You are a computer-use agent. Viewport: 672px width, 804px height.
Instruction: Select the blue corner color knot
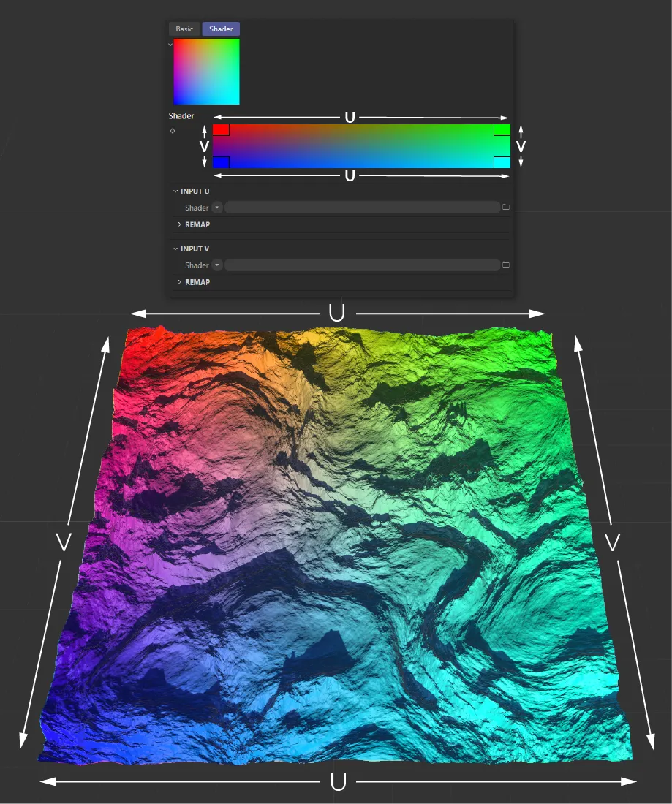221,162
